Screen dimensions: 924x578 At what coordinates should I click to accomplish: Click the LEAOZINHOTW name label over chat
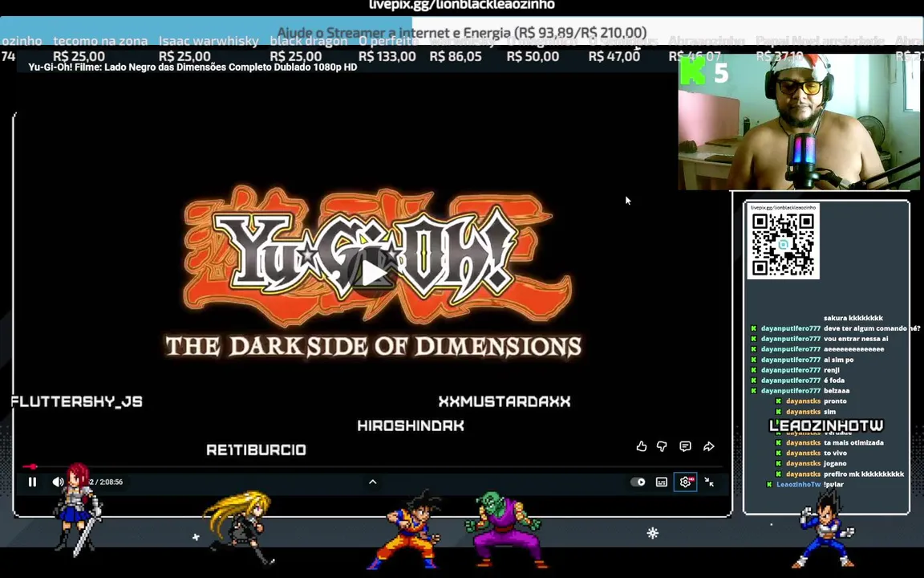coord(826,425)
